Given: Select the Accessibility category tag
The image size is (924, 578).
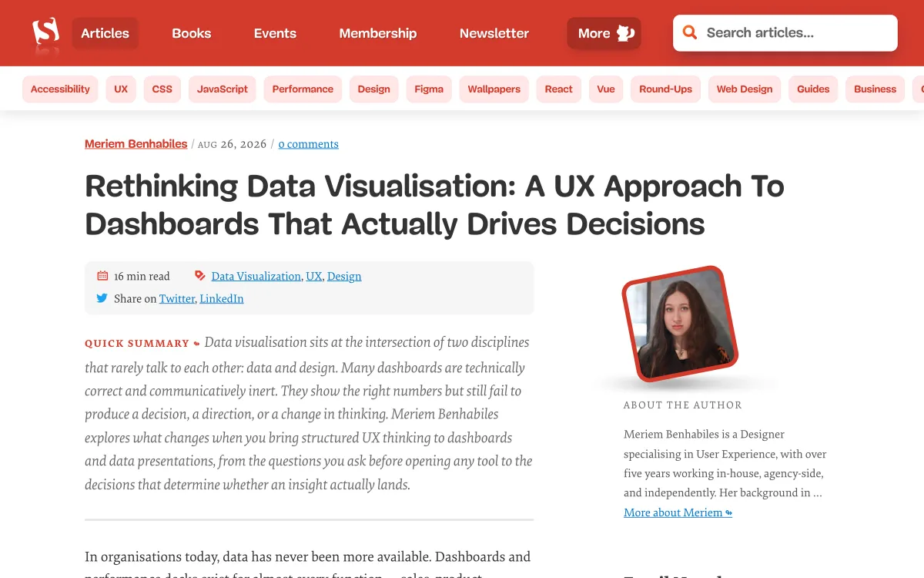Looking at the screenshot, I should coord(60,89).
